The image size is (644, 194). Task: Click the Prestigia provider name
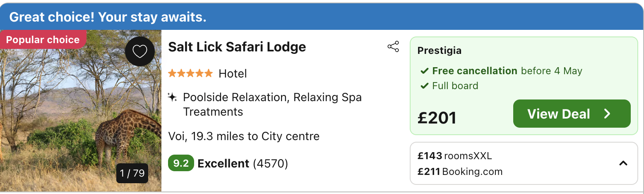tap(440, 51)
